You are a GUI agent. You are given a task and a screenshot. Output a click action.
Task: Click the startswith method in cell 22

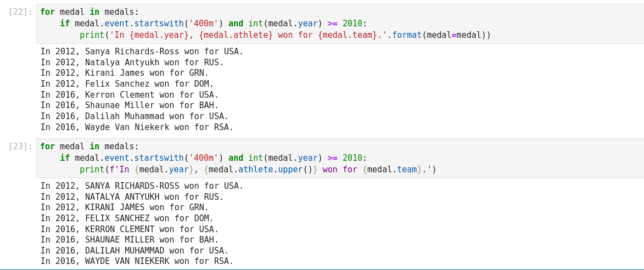pyautogui.click(x=159, y=24)
